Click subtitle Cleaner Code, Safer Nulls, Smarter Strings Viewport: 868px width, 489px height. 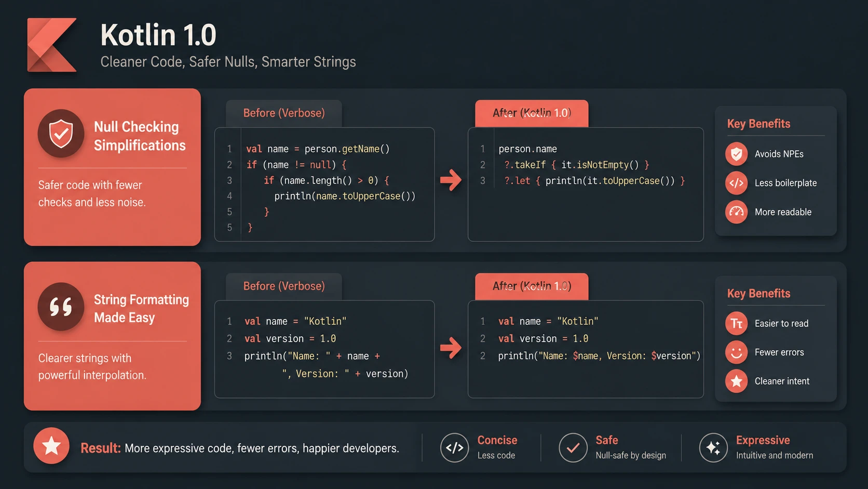pyautogui.click(x=228, y=62)
